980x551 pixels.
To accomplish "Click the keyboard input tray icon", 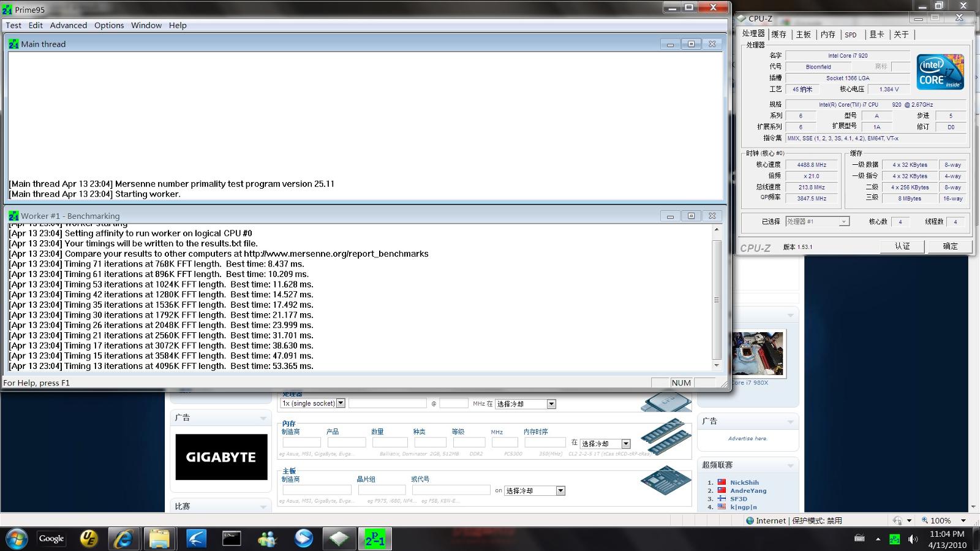I will coord(859,539).
